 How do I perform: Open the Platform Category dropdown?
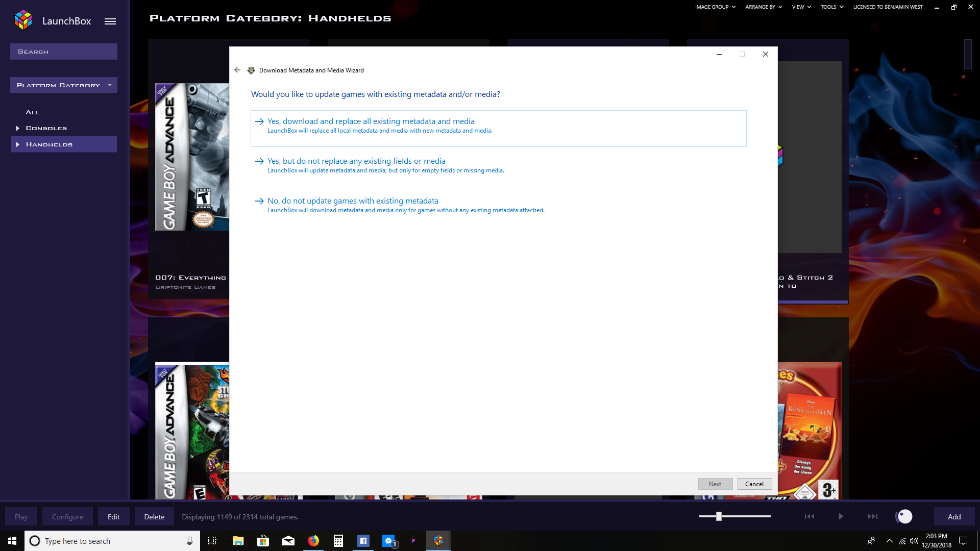[64, 85]
